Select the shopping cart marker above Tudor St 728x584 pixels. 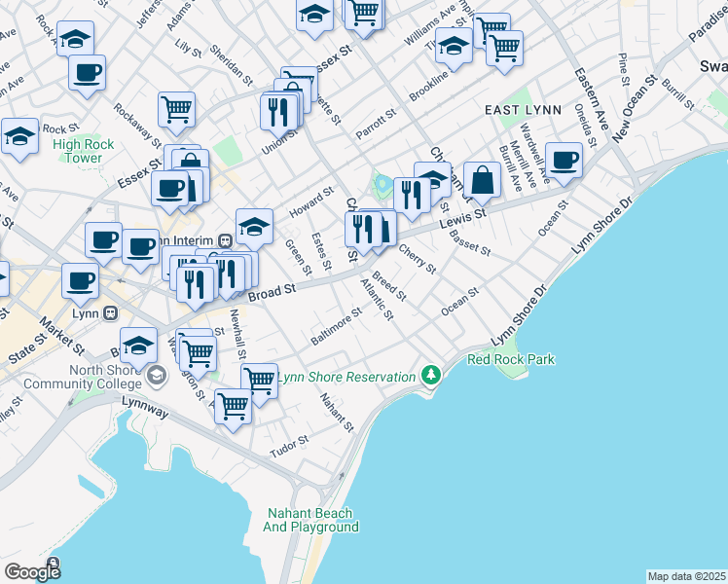point(233,407)
